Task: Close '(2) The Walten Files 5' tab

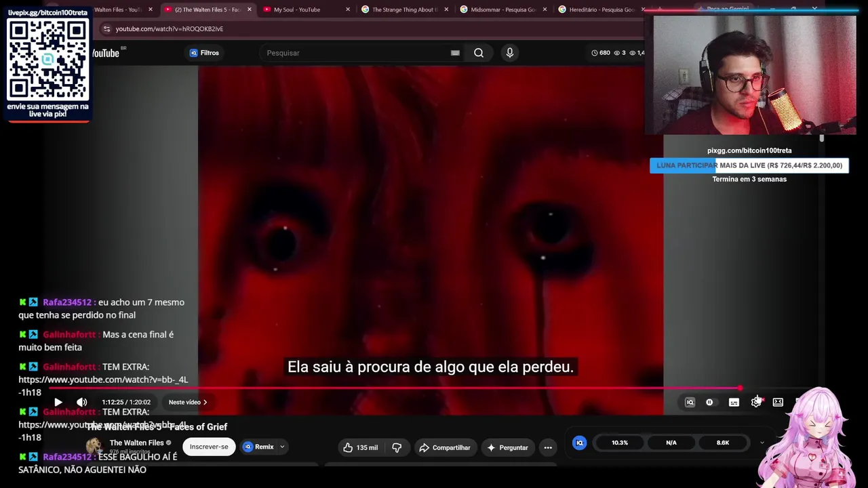Action: 250,9
